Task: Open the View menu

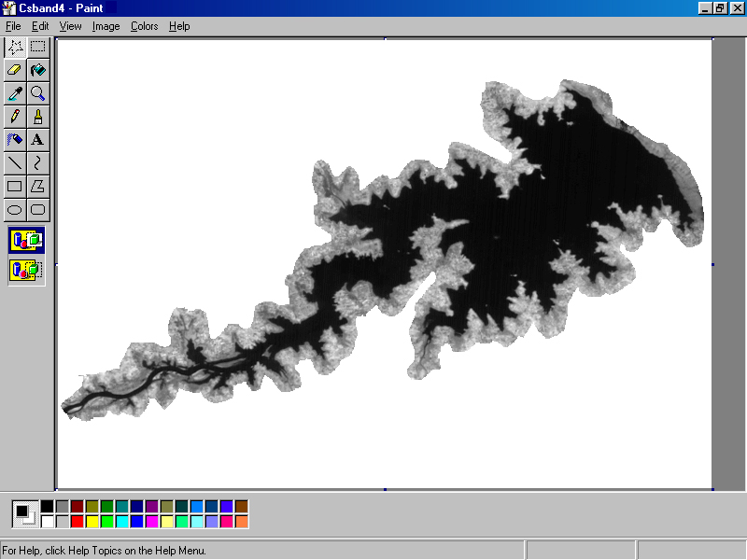Action: pos(71,26)
